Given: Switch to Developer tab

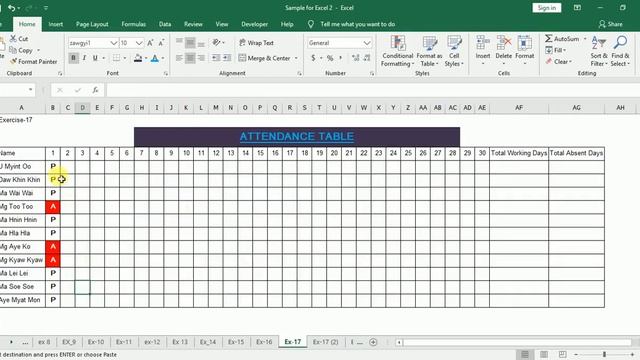Looking at the screenshot, I should coord(254,24).
